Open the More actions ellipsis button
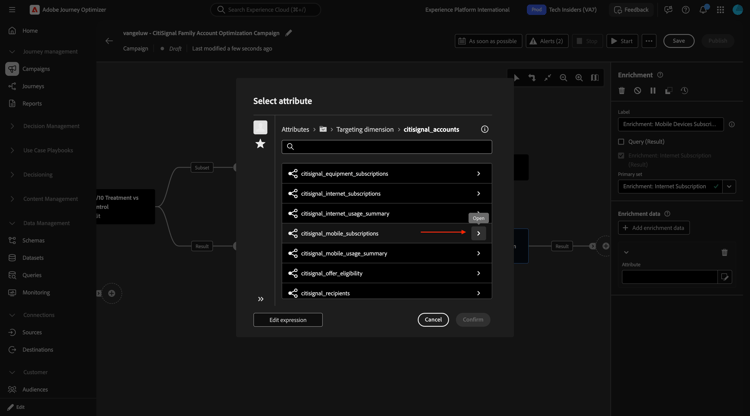The width and height of the screenshot is (750, 416). tap(649, 41)
